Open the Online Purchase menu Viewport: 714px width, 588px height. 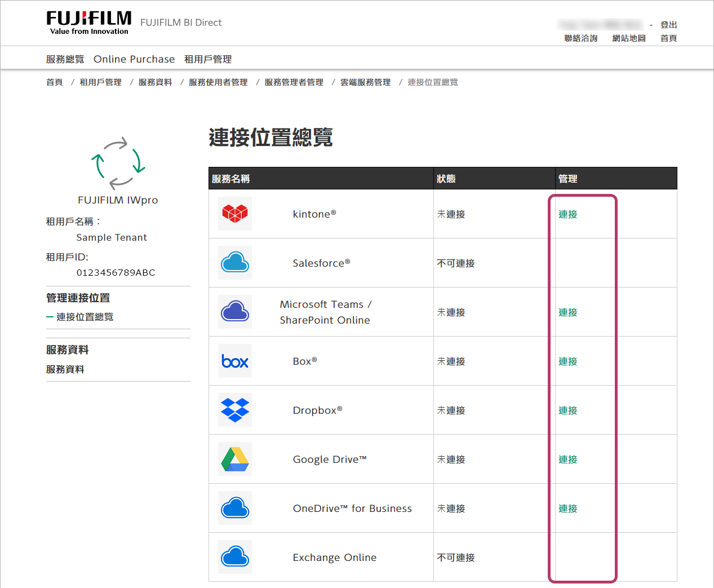click(x=134, y=59)
